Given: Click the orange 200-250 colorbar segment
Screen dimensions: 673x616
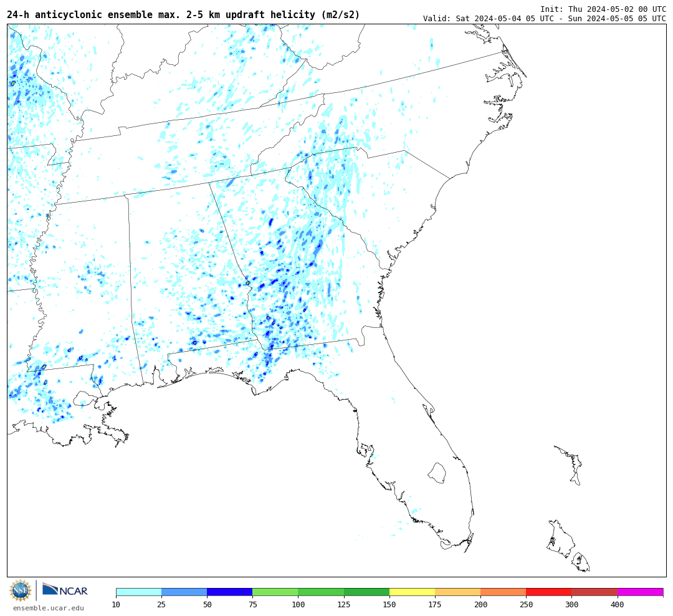Looking at the screenshot, I should (504, 592).
